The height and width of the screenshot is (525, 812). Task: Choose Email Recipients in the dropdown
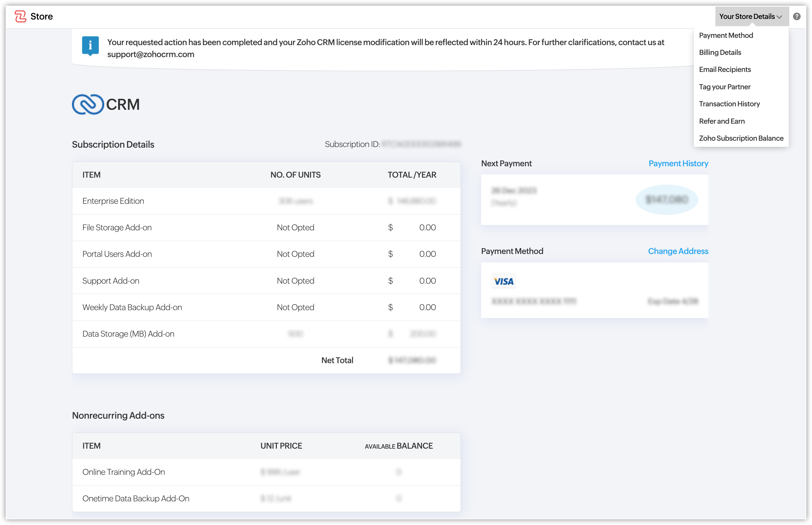(725, 69)
